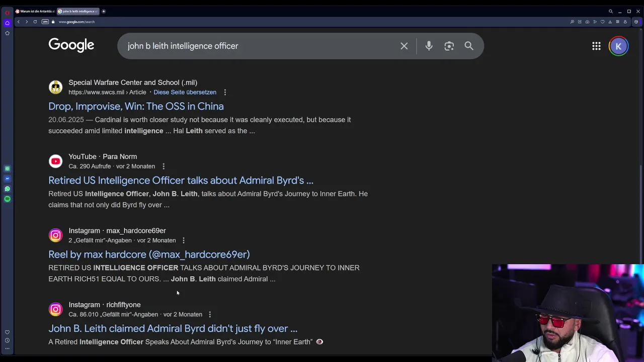Toggle the VPN badge

pyautogui.click(x=45, y=22)
